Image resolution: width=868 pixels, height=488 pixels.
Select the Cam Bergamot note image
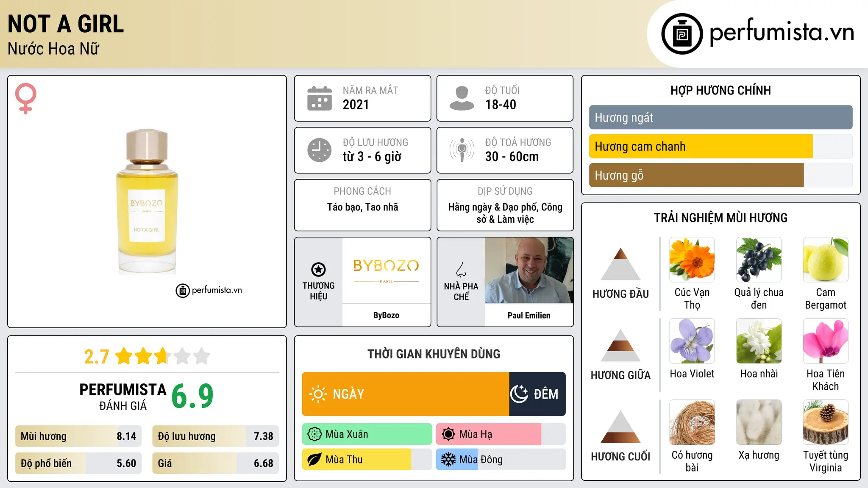[826, 260]
